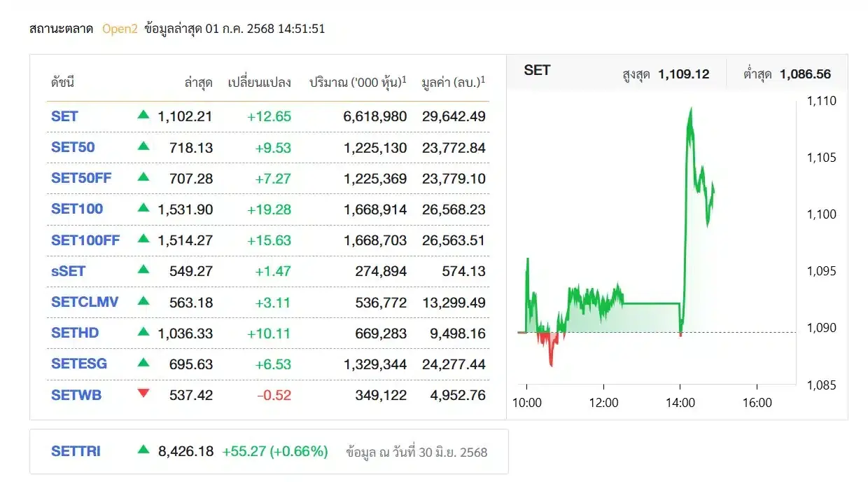Screen dimensions: 868x482
Task: Click the green up arrow beside SETESG
Action: click(143, 363)
